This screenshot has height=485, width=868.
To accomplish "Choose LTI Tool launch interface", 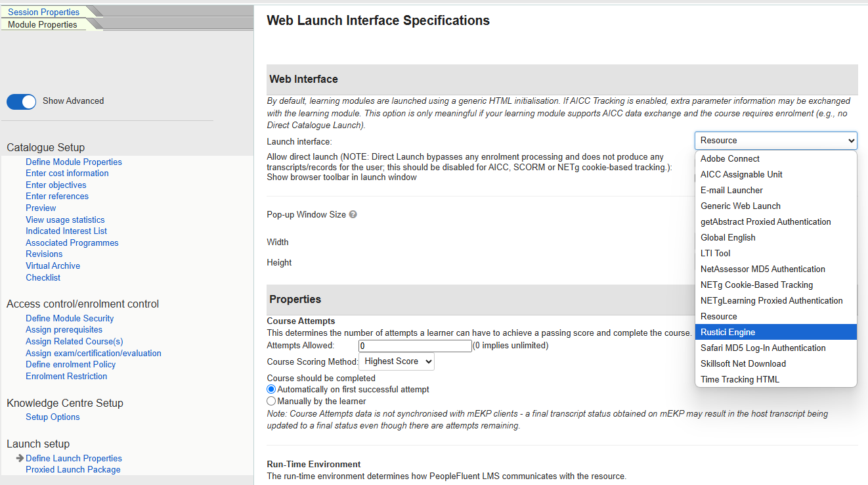I will pyautogui.click(x=715, y=254).
